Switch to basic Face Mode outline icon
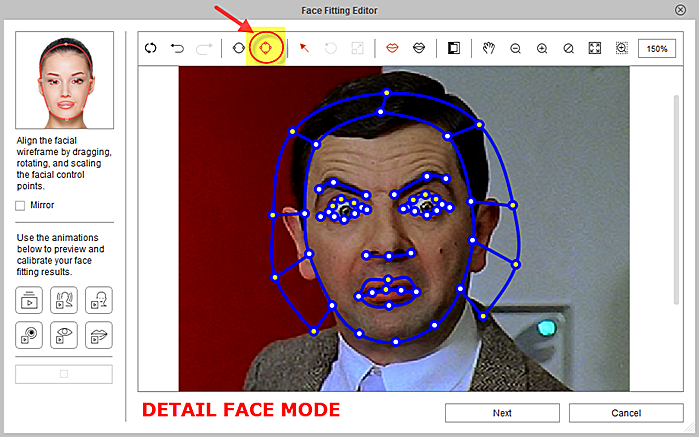 coord(239,48)
